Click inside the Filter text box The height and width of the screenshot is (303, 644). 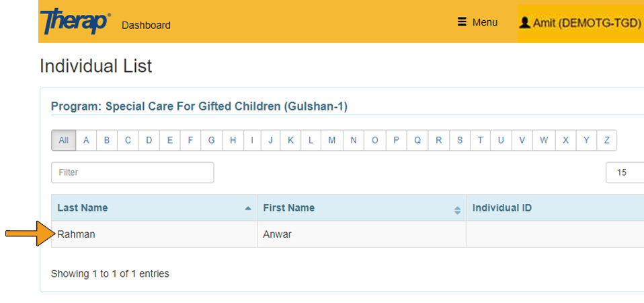132,172
